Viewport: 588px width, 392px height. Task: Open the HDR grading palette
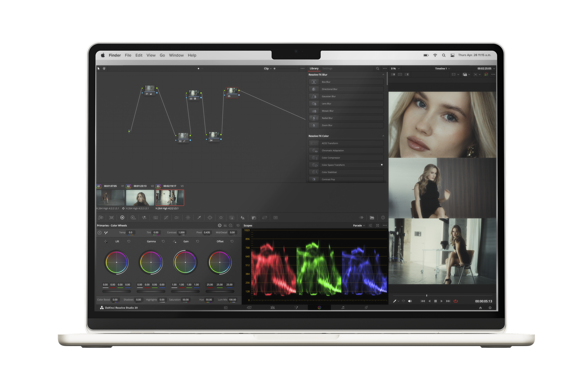click(x=133, y=218)
